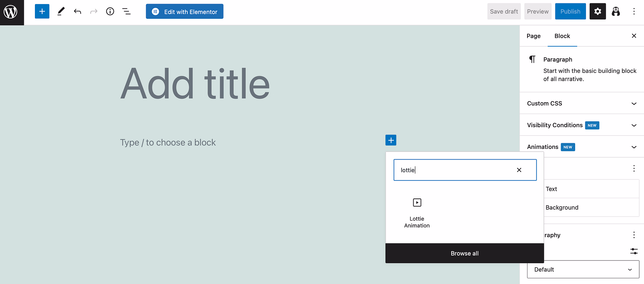Open the List View outline icon
The width and height of the screenshot is (644, 284).
tap(126, 11)
